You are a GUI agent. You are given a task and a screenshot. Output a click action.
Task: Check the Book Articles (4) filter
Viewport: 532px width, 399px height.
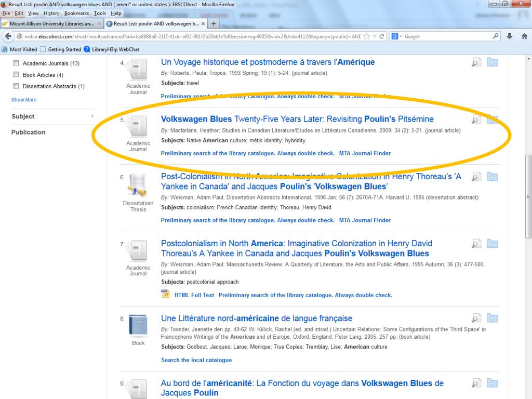tap(16, 75)
